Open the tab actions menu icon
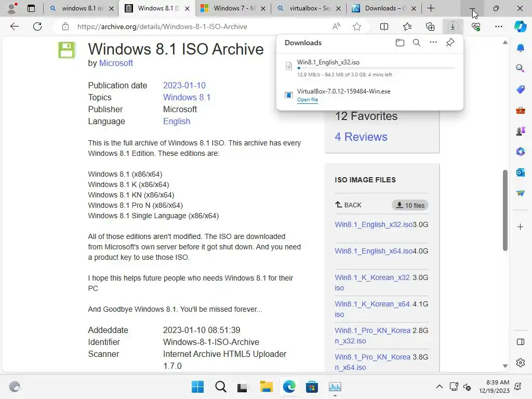Viewport: 532px width, 399px height. (x=31, y=8)
